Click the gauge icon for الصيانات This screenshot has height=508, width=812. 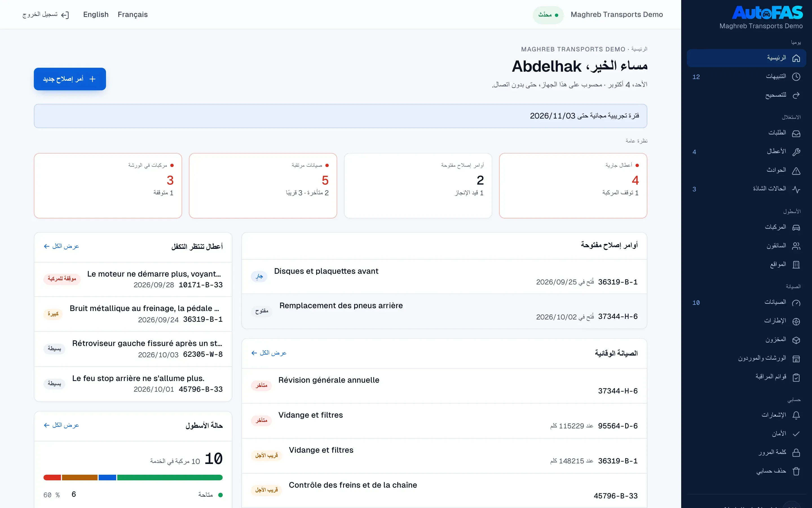pyautogui.click(x=796, y=303)
